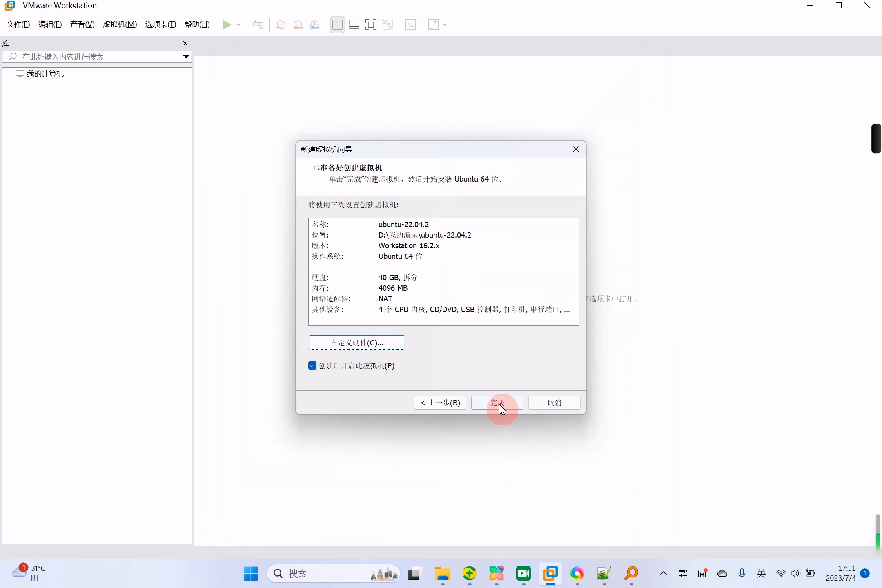This screenshot has height=588, width=882.
Task: Click the taskbar 搜索 search box
Action: [x=334, y=574]
